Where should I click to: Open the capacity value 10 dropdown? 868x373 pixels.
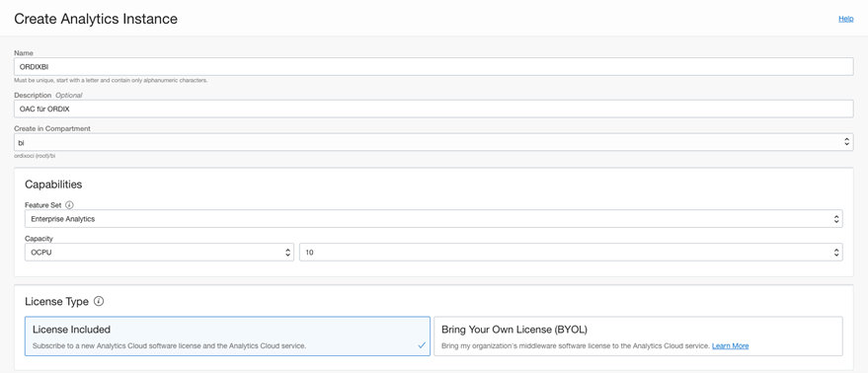[571, 253]
